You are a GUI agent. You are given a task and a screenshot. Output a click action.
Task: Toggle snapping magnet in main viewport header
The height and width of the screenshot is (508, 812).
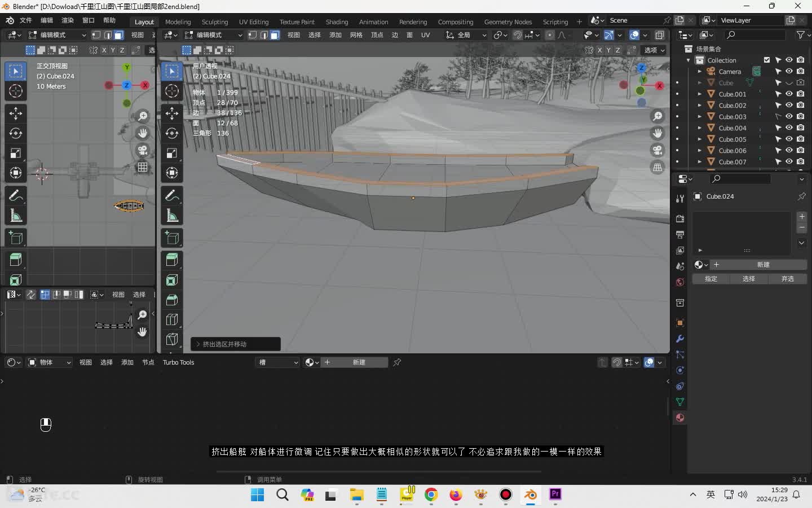point(517,35)
